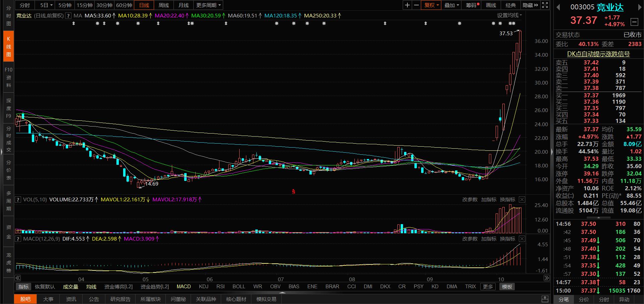Open VOL indicator help question mark

[18, 199]
